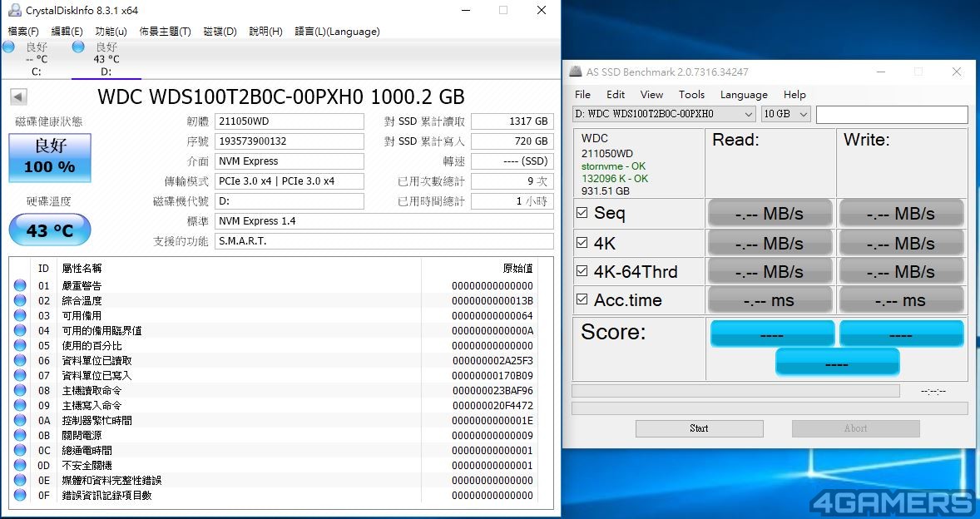This screenshot has height=519, width=980.
Task: Click the Seq Read result button
Action: click(770, 214)
